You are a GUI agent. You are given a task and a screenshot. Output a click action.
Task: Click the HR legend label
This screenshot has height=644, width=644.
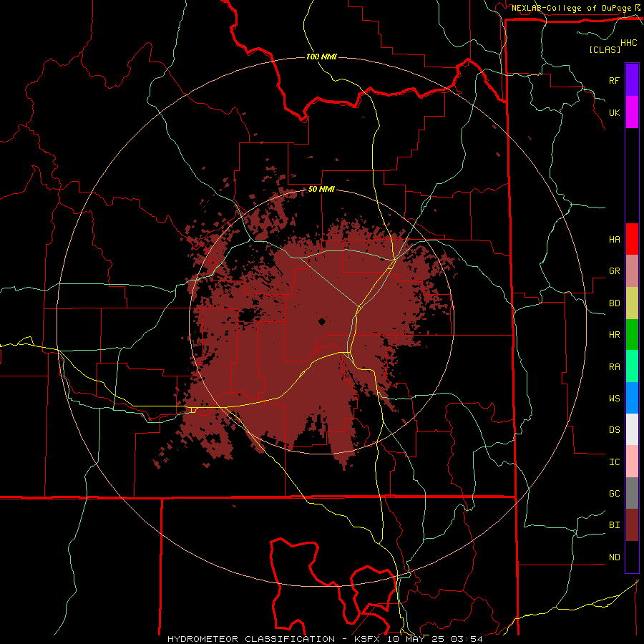(x=614, y=335)
